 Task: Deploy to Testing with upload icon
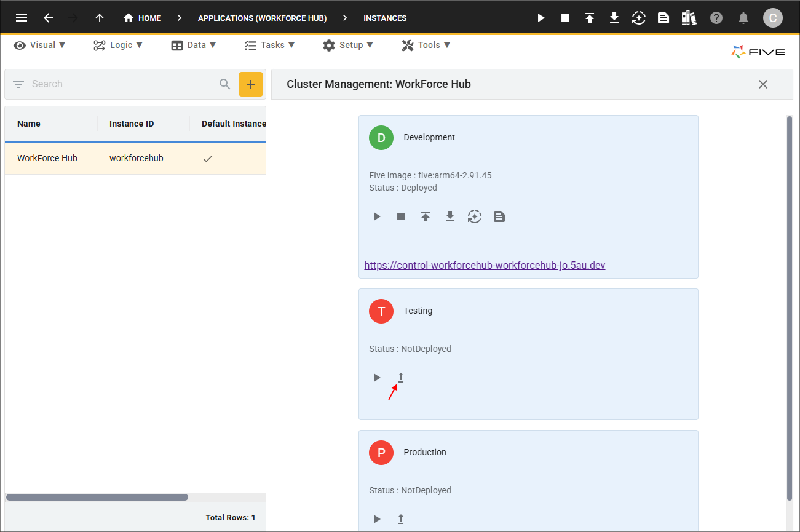401,378
